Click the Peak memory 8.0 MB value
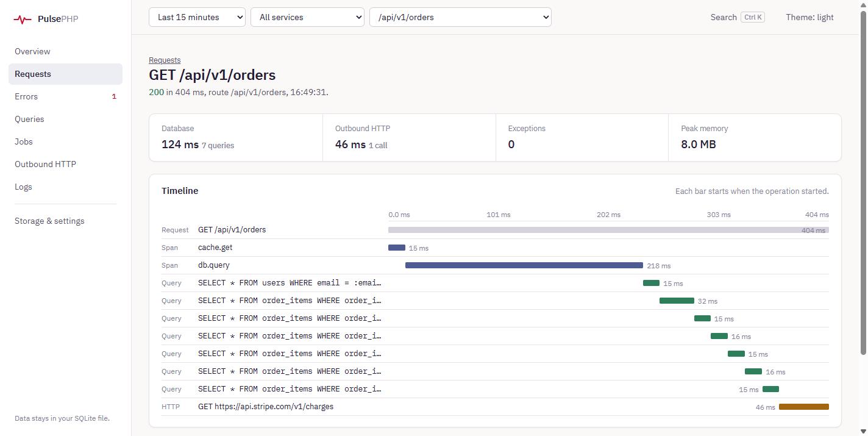 pyautogui.click(x=699, y=145)
